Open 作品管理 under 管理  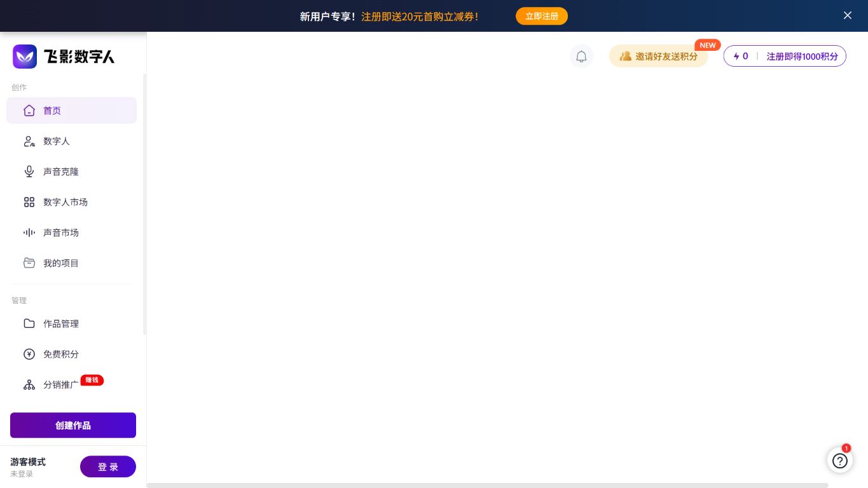point(71,323)
